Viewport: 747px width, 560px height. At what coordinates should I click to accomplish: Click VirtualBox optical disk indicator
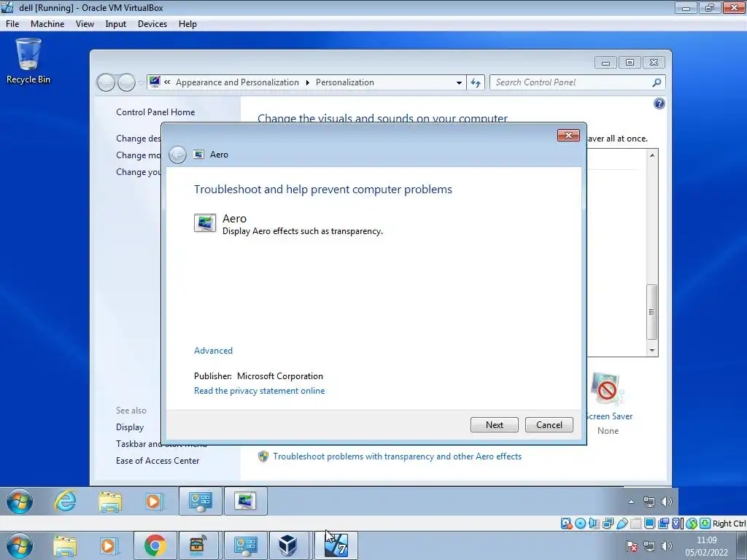pos(580,524)
